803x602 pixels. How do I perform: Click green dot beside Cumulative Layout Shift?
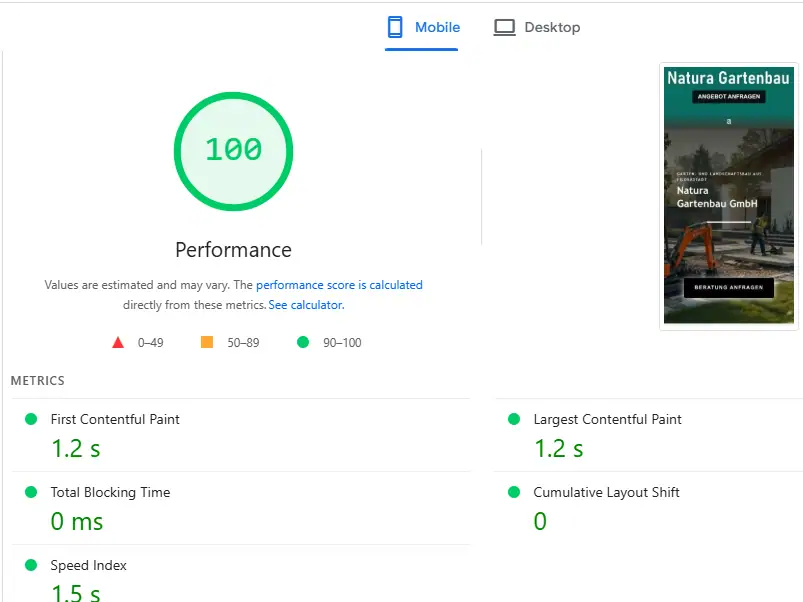pos(514,492)
